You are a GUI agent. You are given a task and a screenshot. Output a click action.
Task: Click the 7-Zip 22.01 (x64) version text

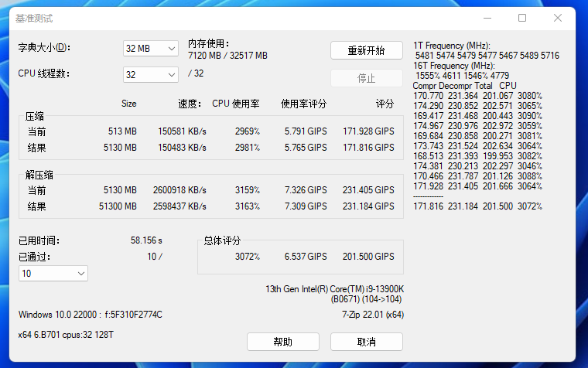tap(372, 315)
